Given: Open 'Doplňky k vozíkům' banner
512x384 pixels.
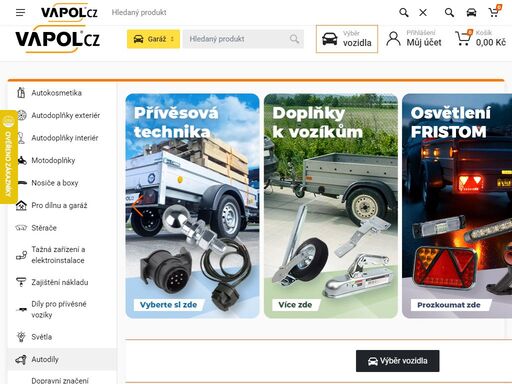Looking at the screenshot, I should pyautogui.click(x=331, y=206).
